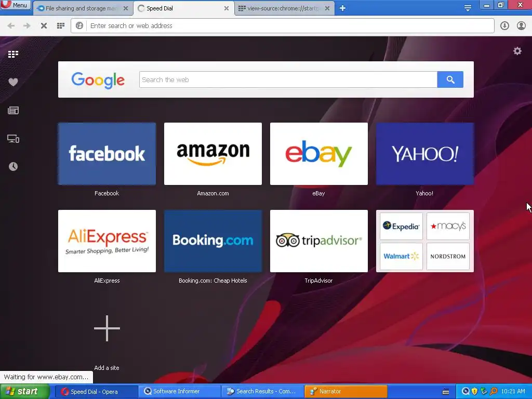Viewport: 532px width, 399px height.
Task: Click the TripAdvisor label text
Action: coord(318,281)
